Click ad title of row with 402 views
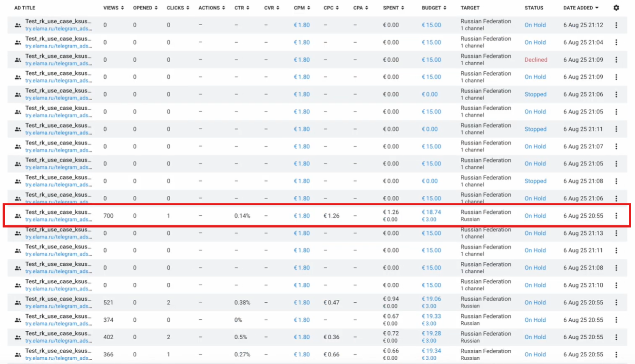 coord(58,334)
